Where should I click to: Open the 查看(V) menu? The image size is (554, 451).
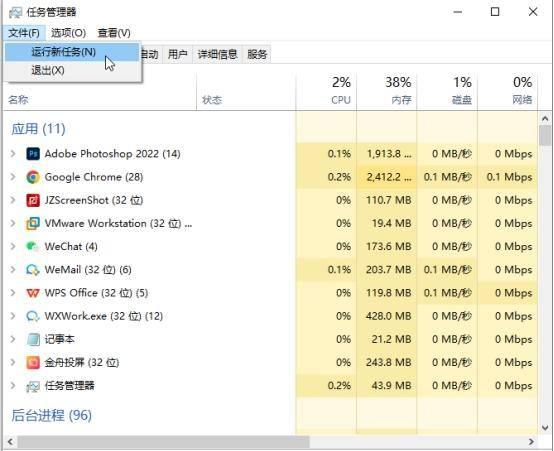pos(114,33)
